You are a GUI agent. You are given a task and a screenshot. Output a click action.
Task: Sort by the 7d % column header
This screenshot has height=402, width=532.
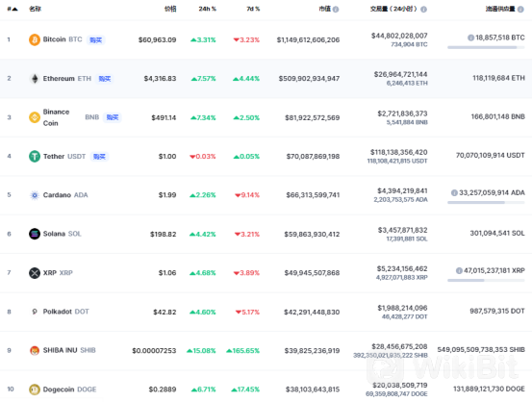point(253,9)
